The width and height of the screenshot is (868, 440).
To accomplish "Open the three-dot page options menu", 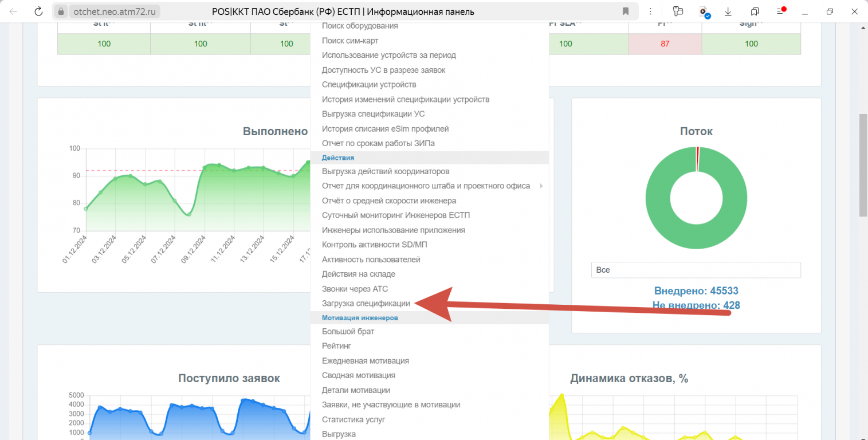I will click(651, 11).
